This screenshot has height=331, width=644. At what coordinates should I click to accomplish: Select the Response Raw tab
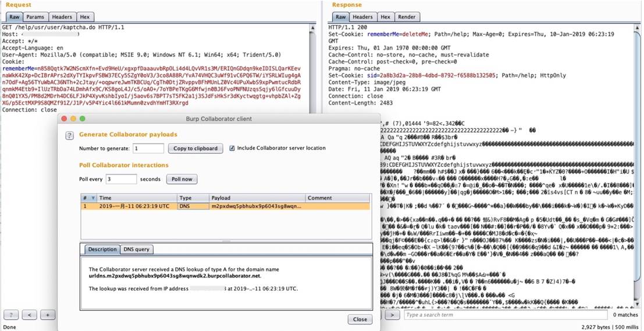[341, 17]
